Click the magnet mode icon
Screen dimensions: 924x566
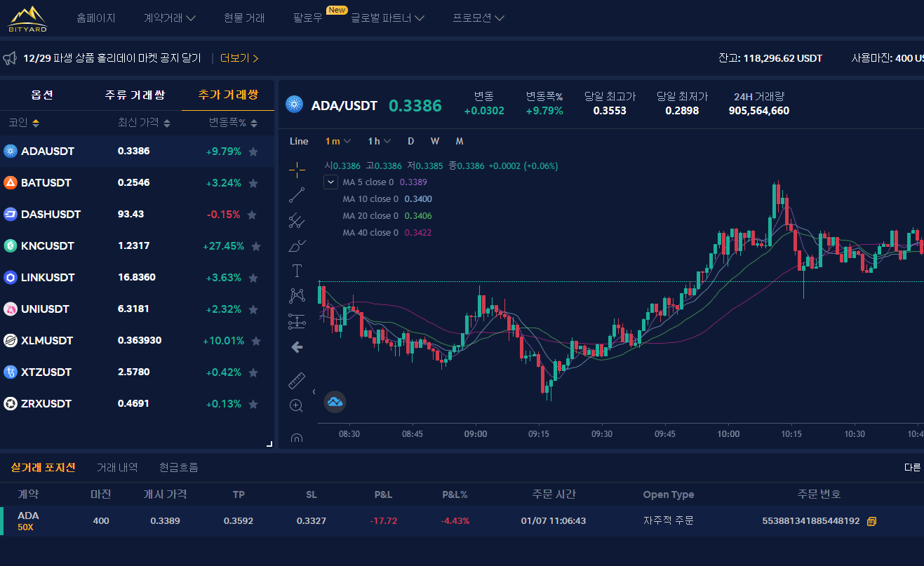(297, 438)
